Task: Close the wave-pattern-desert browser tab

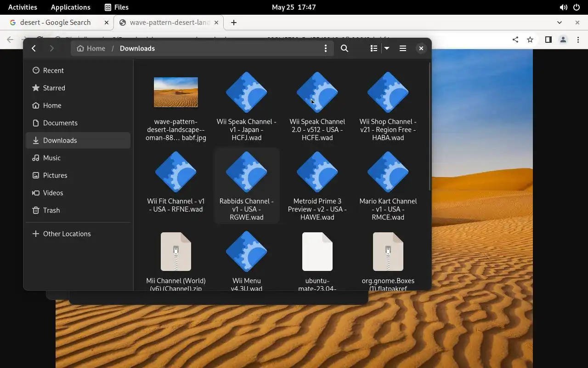Action: [x=216, y=22]
